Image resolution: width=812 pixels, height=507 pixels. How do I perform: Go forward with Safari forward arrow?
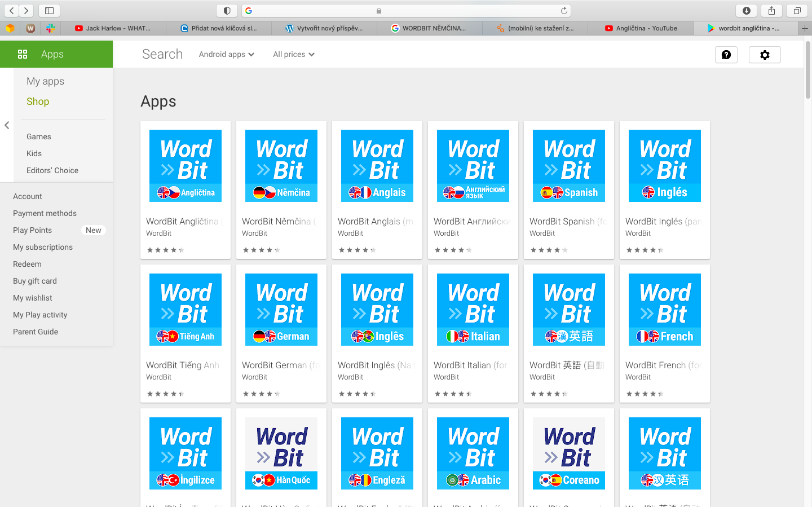pos(27,11)
